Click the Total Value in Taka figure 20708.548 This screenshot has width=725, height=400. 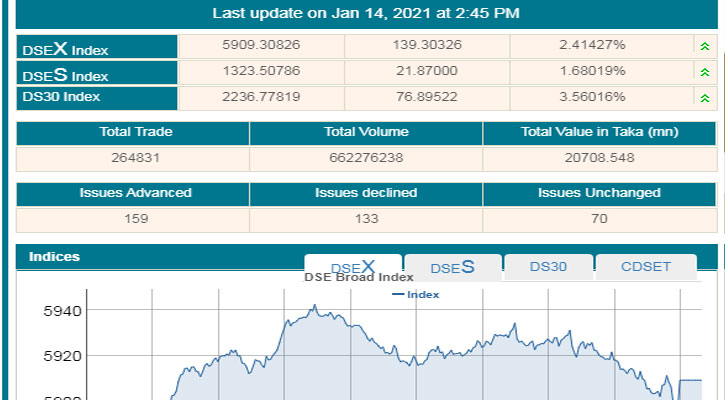click(x=599, y=159)
